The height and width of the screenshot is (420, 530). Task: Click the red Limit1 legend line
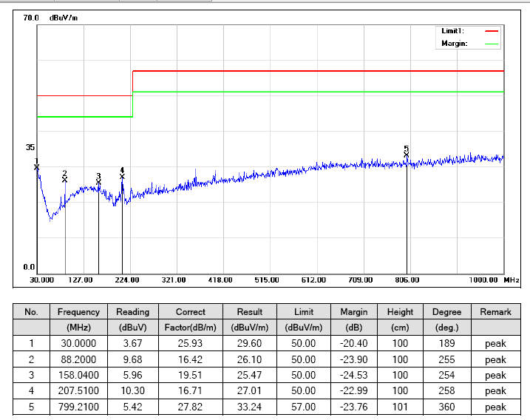[492, 31]
